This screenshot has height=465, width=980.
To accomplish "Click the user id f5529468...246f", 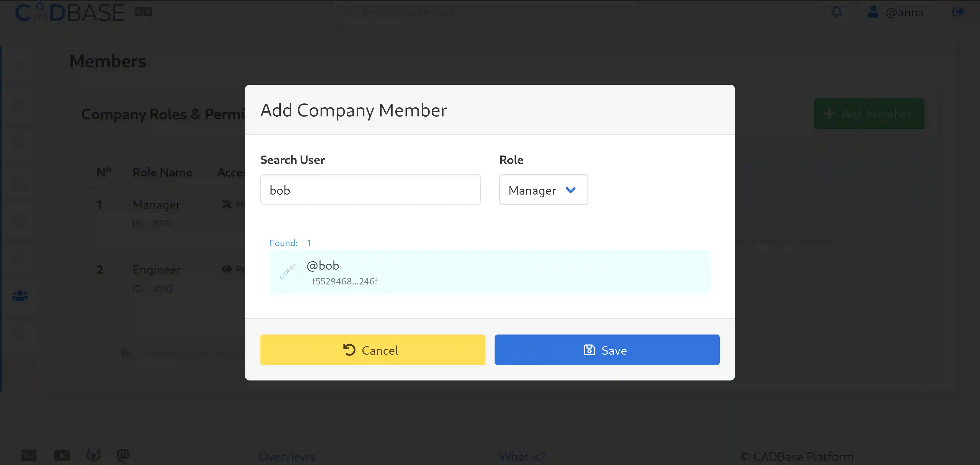I will [345, 281].
